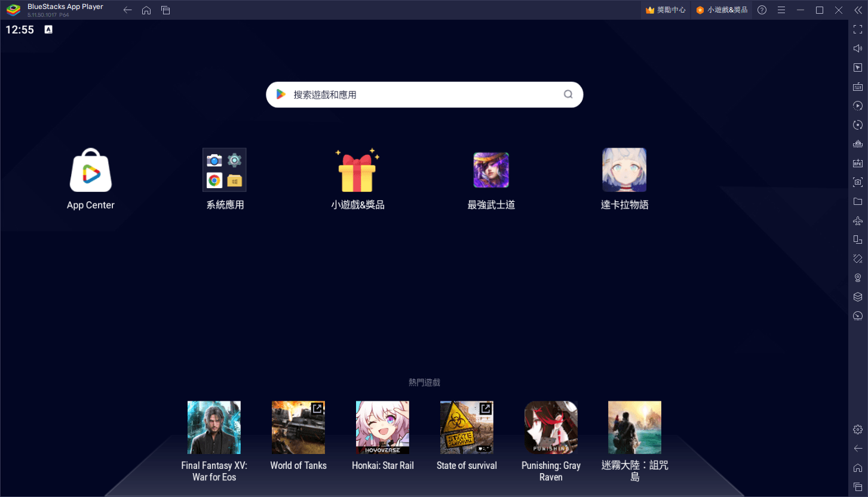Toggle fullscreen mode in the sidebar

tap(858, 29)
